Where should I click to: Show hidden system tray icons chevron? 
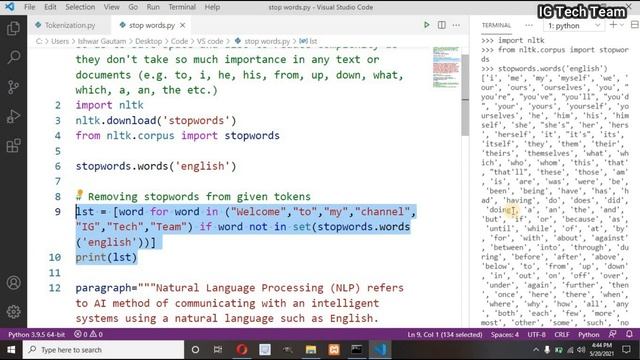coord(536,350)
